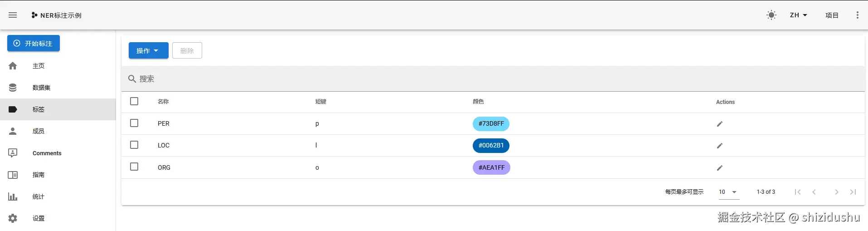Click the pencil edit icon for LOC
The height and width of the screenshot is (231, 868).
(719, 146)
